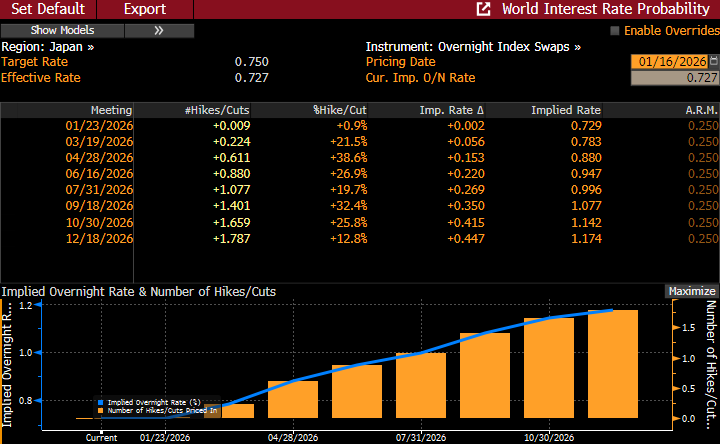Image resolution: width=720 pixels, height=444 pixels.
Task: Click the tallest orange bar in chart
Action: tap(612, 364)
